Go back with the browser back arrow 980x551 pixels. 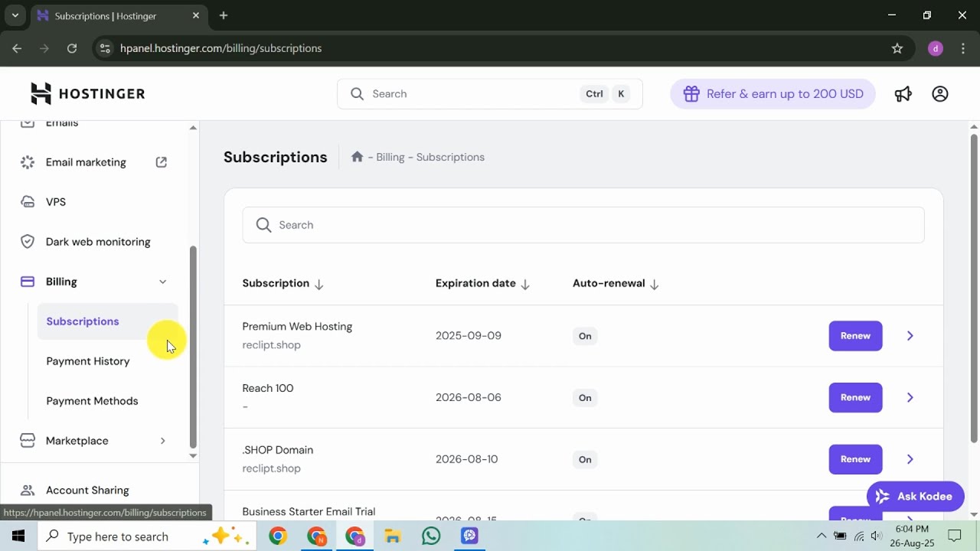pos(17,48)
